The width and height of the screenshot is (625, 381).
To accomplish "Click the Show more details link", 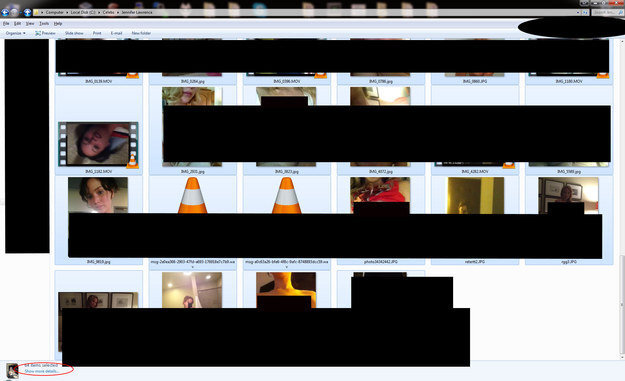I will coord(42,371).
